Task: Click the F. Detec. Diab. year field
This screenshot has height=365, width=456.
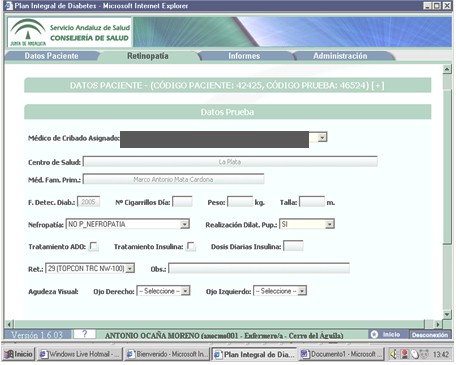Action: pos(88,202)
